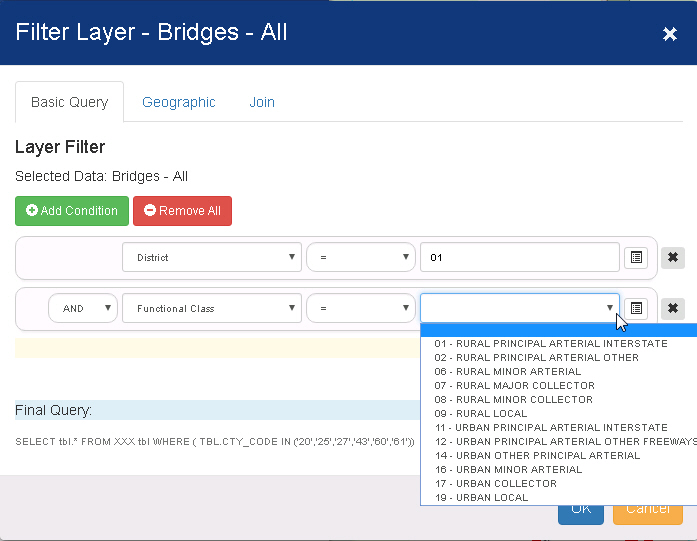Click the Add Condition button
This screenshot has height=541, width=697.
pos(72,211)
